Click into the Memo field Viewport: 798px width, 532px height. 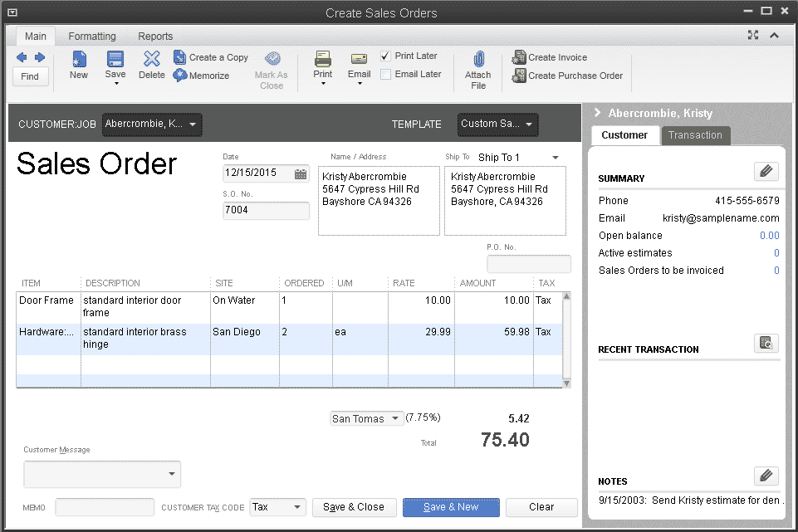(x=105, y=507)
